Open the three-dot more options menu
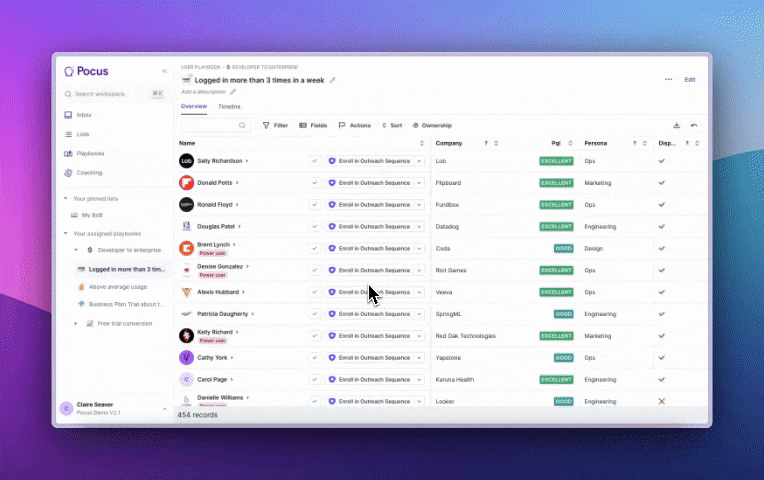The height and width of the screenshot is (480, 764). (x=668, y=79)
